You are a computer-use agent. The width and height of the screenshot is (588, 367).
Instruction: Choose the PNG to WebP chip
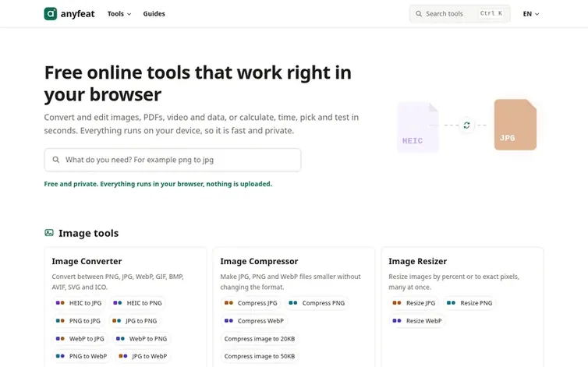pyautogui.click(x=81, y=356)
